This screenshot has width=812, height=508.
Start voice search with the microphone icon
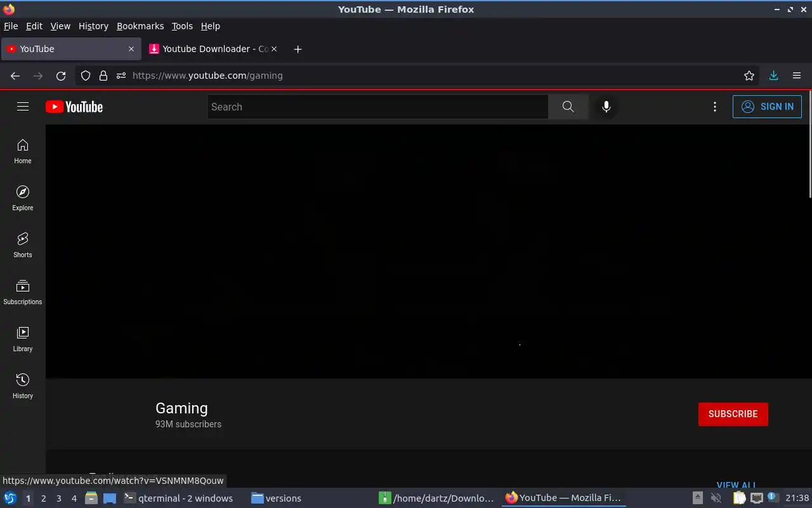[x=606, y=107]
